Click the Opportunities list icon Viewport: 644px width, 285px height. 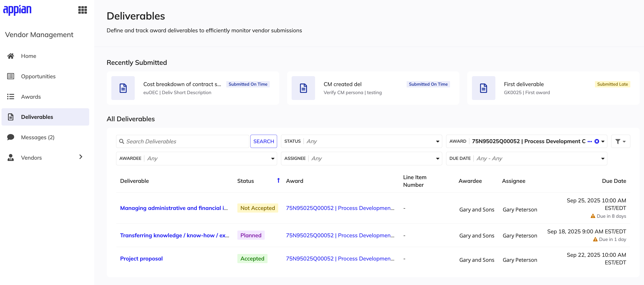10,76
